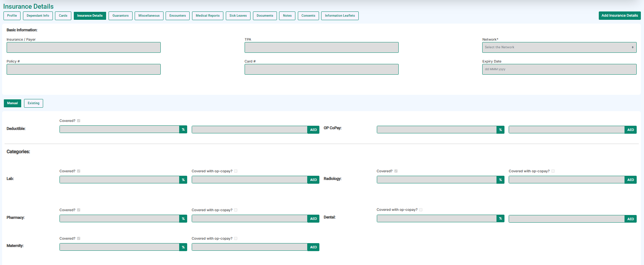This screenshot has height=265, width=644.
Task: Click the Radiology % badge
Action: point(501,180)
